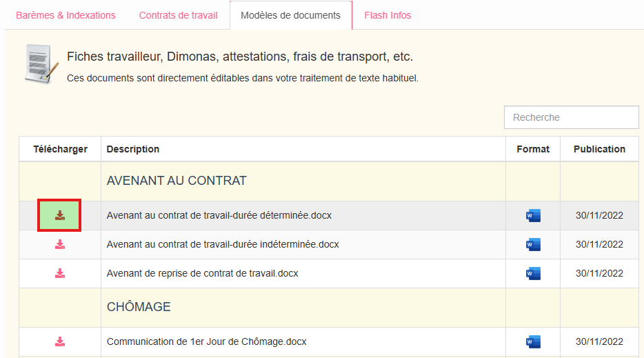The width and height of the screenshot is (644, 358).
Task: Sort by Publication column header
Action: (x=599, y=149)
